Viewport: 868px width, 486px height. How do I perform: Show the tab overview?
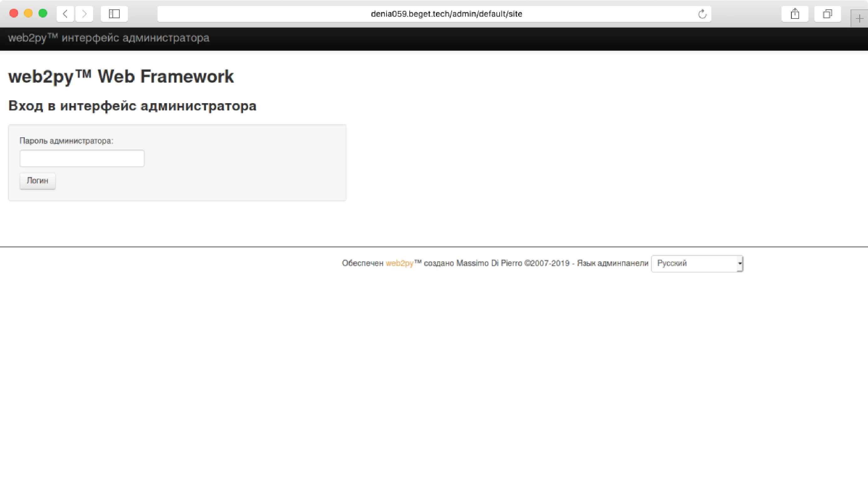point(827,14)
